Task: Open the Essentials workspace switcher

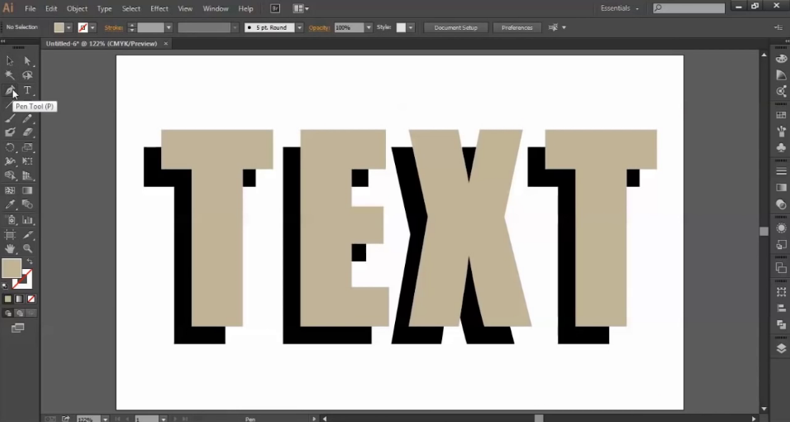Action: [x=620, y=9]
